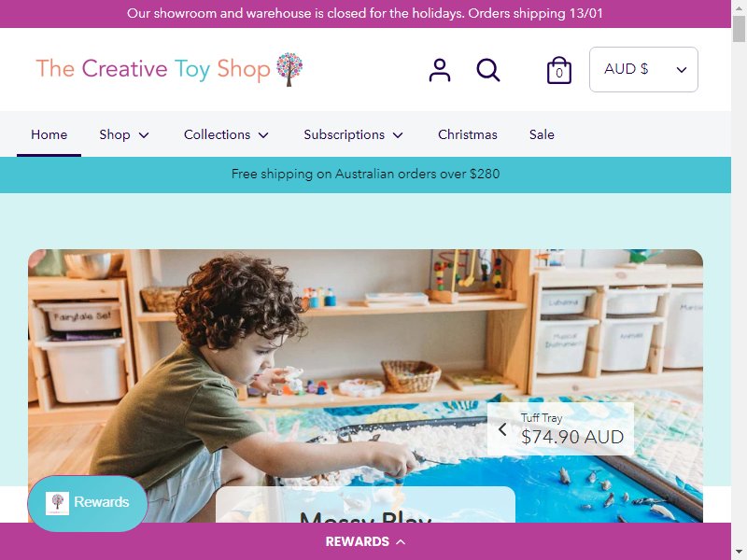
Task: Click the vertical page scrollbar
Action: (739, 280)
